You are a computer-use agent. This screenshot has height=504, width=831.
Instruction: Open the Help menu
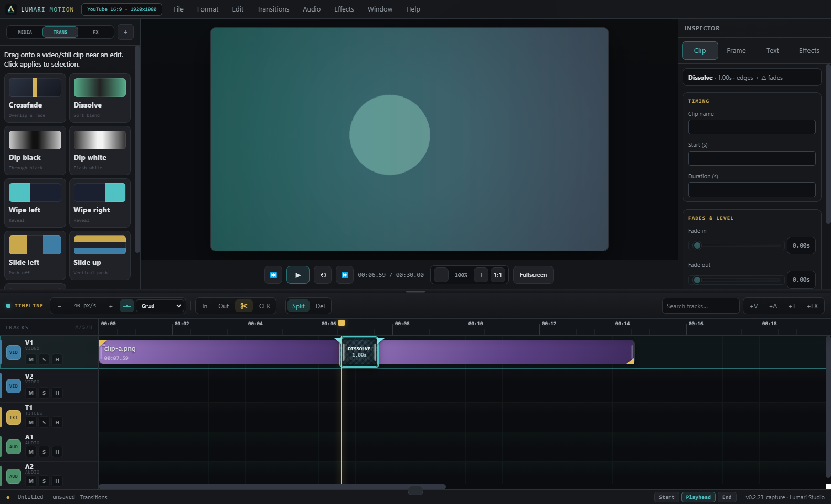pos(413,9)
